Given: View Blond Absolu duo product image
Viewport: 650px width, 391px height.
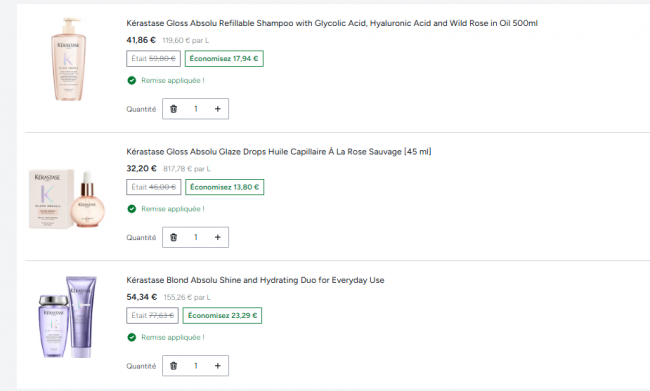Looking at the screenshot, I should tap(68, 317).
